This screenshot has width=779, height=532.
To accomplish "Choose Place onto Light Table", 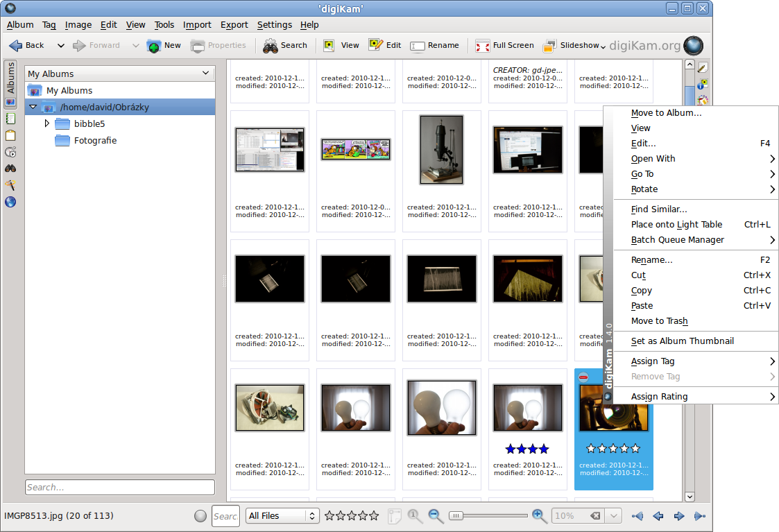I will coord(696,225).
